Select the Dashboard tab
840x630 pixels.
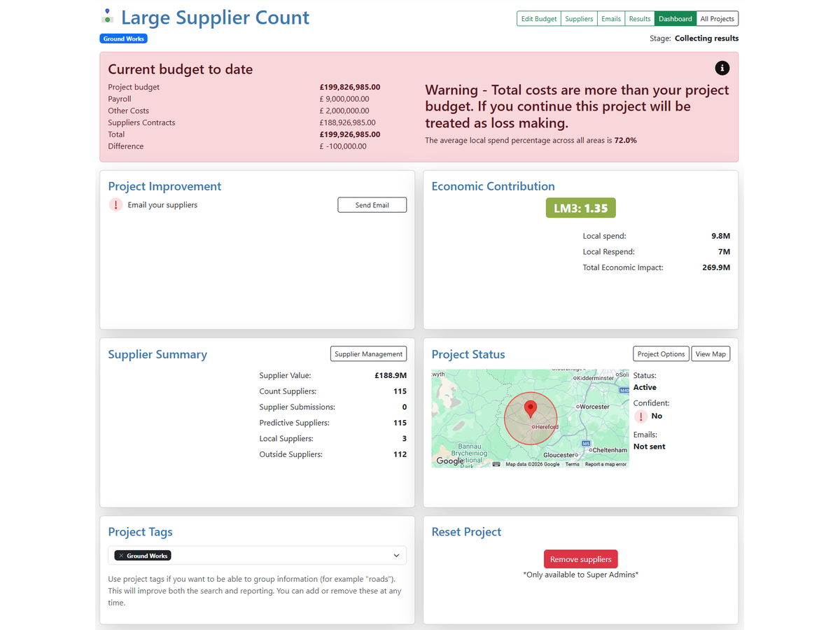[675, 19]
